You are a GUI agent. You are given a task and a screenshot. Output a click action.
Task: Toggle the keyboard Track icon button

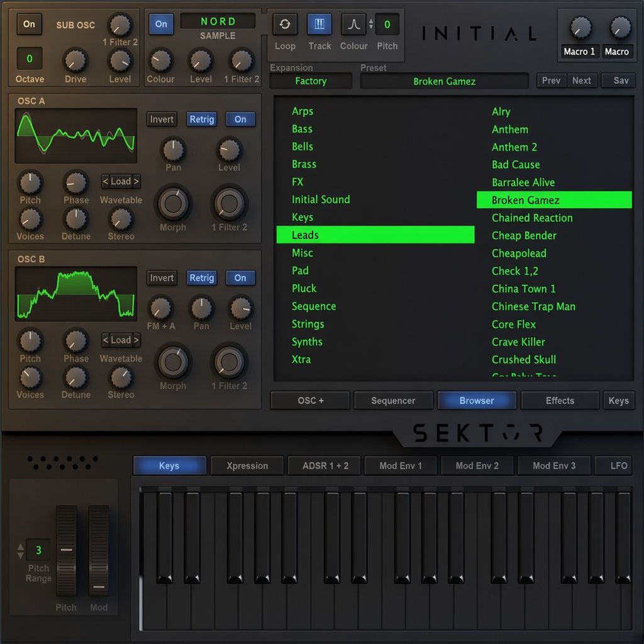coord(319,25)
